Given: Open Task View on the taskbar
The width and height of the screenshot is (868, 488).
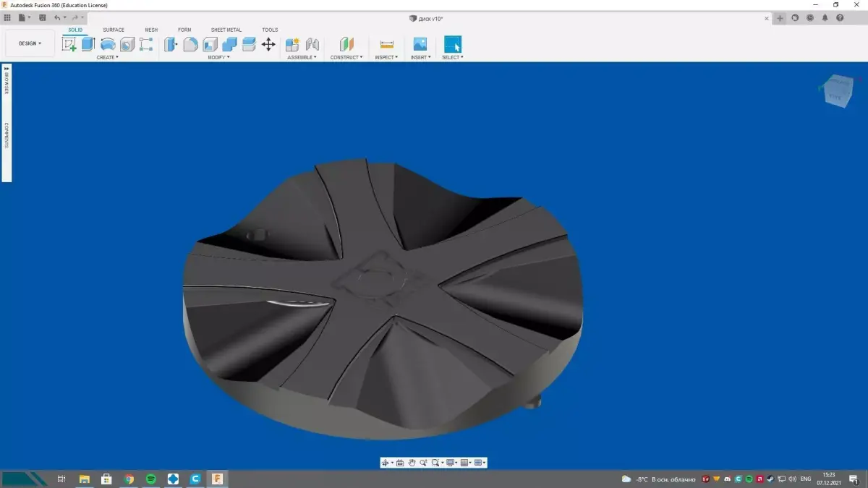Looking at the screenshot, I should (x=61, y=479).
